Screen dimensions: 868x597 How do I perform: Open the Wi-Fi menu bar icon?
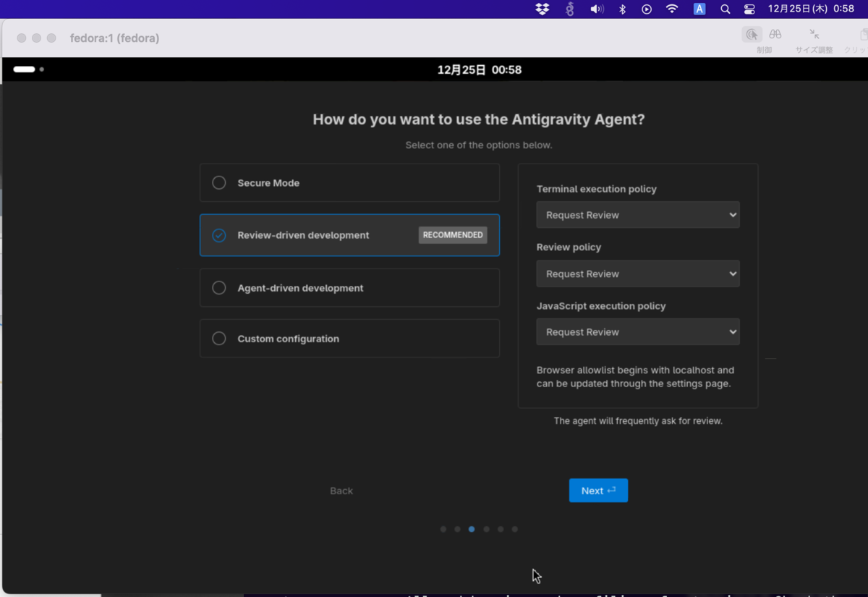pos(672,9)
